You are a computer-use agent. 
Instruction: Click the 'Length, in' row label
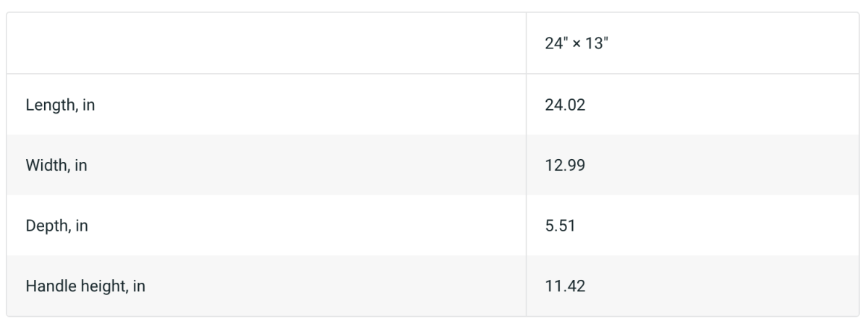[61, 105]
